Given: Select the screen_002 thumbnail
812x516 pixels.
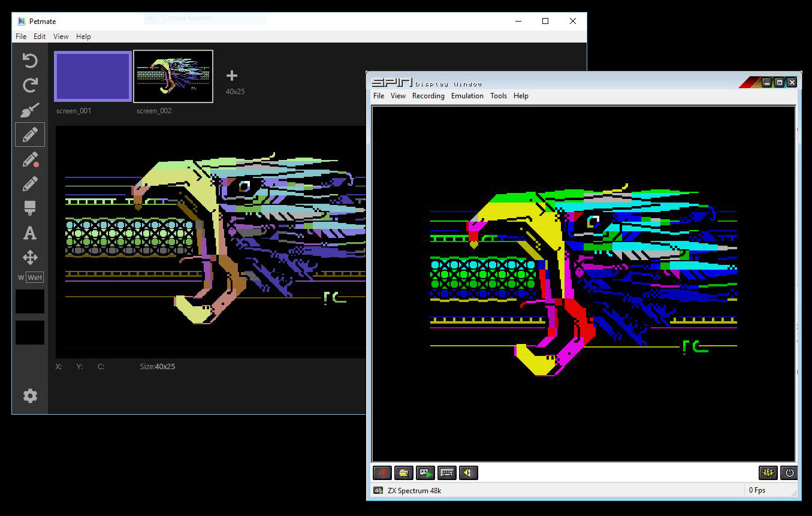Looking at the screenshot, I should [x=173, y=76].
